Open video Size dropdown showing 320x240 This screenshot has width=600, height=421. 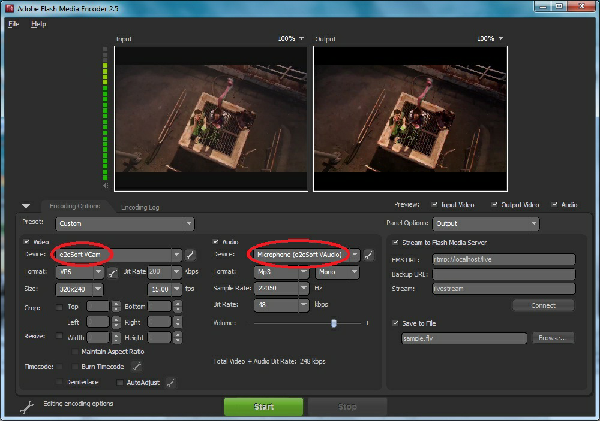[x=79, y=289]
